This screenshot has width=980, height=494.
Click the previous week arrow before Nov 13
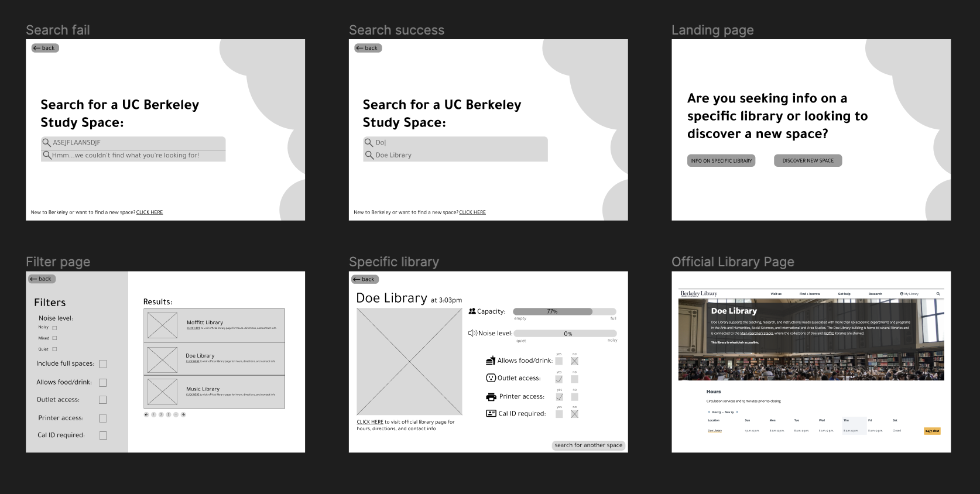pos(709,412)
